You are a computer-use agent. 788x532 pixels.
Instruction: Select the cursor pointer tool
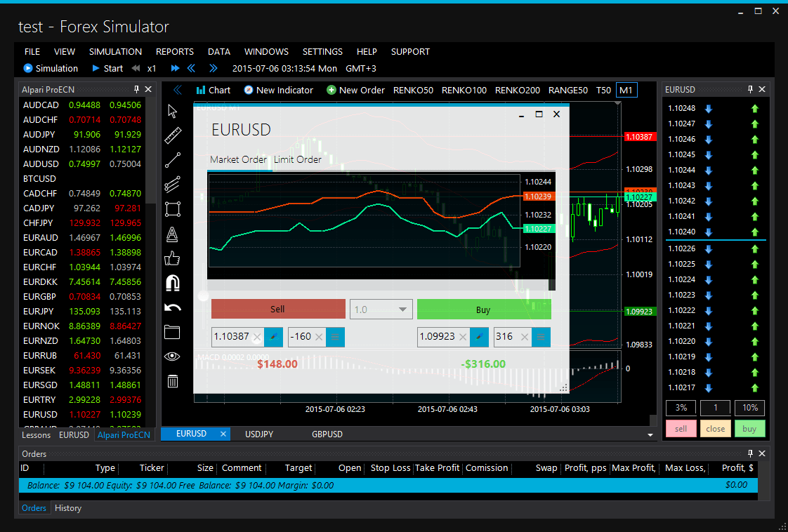pos(173,111)
